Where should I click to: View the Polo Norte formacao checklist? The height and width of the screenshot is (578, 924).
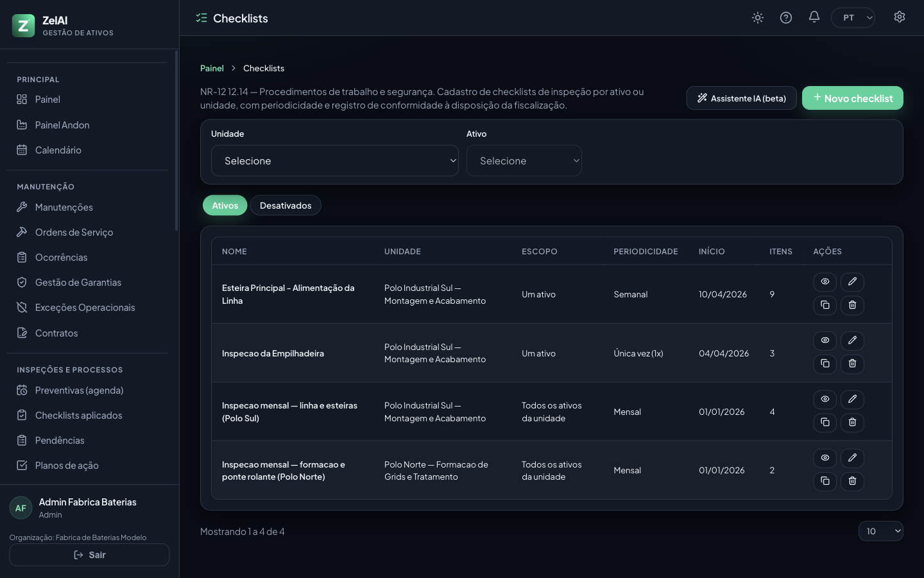click(825, 458)
